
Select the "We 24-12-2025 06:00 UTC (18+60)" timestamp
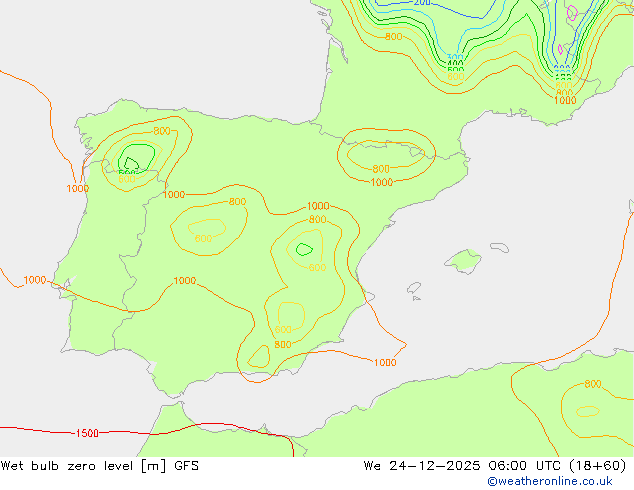coord(495,466)
